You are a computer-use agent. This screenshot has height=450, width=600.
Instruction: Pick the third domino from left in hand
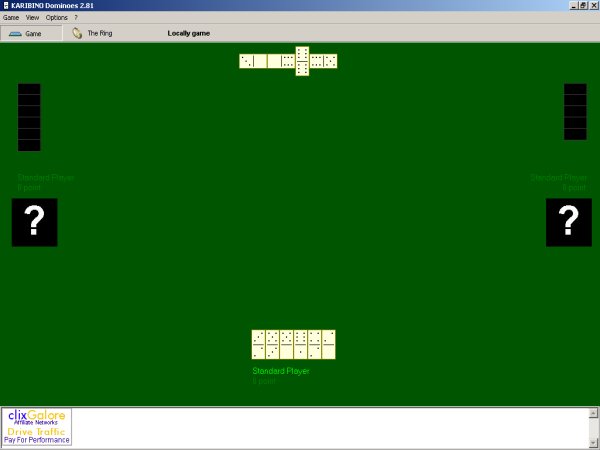click(286, 344)
